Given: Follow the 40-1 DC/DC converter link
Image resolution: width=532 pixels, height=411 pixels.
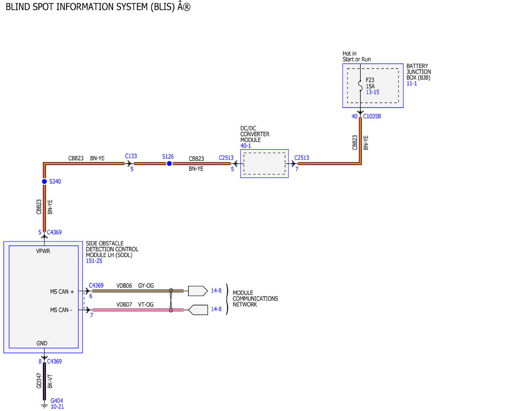Looking at the screenshot, I should [246, 145].
